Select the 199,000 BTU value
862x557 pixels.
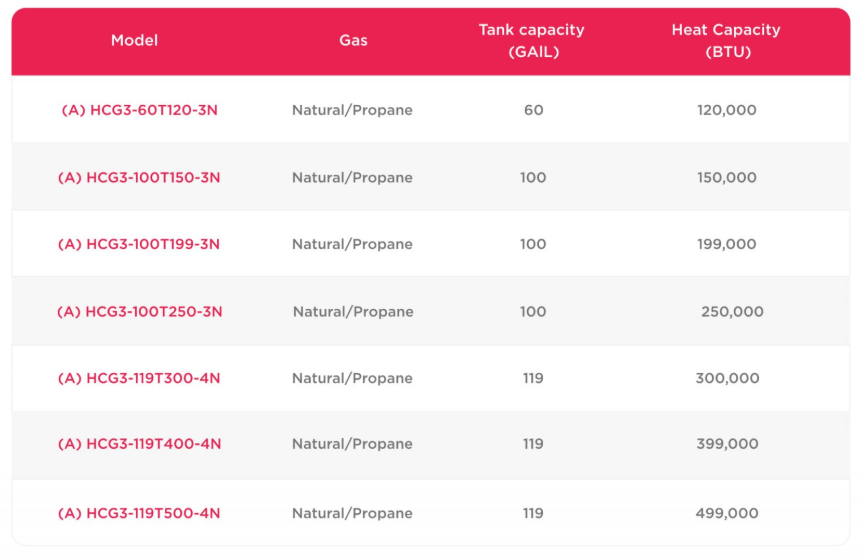[x=727, y=244]
